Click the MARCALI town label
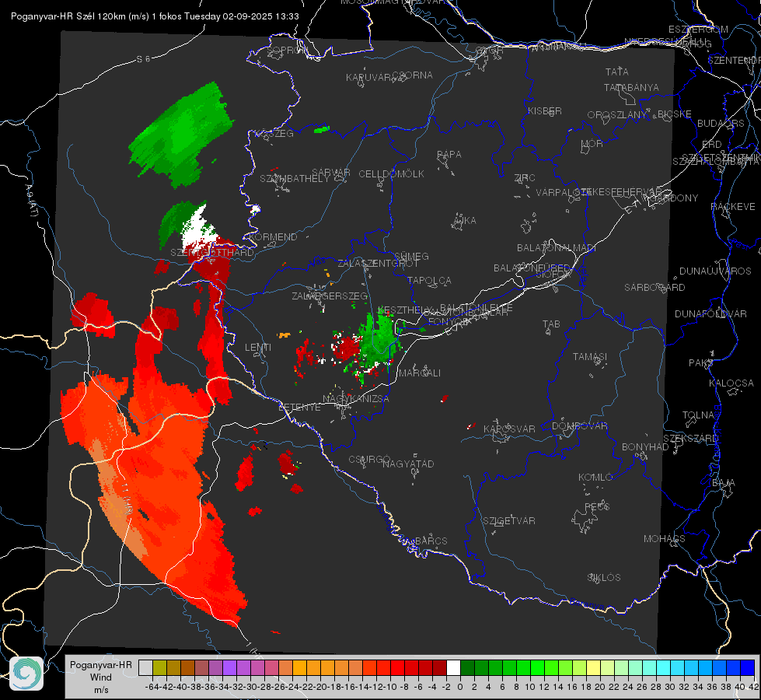Screen dimensions: 761x700 (x=420, y=373)
